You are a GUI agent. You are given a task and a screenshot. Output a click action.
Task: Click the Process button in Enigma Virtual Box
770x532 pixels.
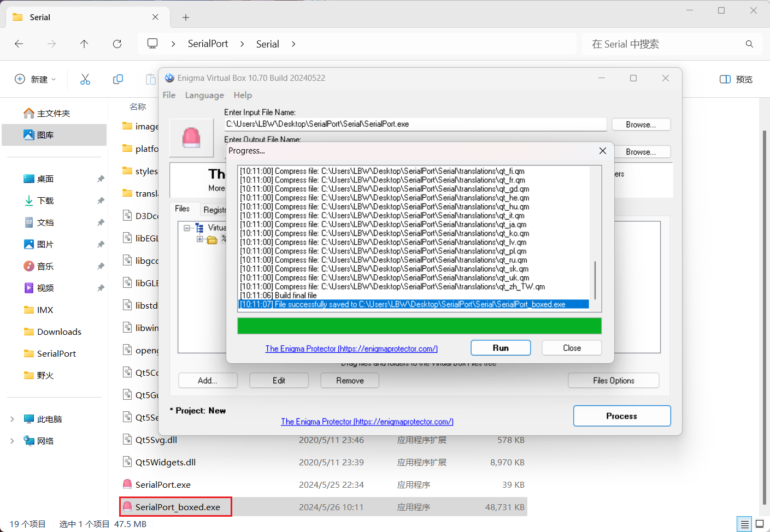tap(622, 416)
